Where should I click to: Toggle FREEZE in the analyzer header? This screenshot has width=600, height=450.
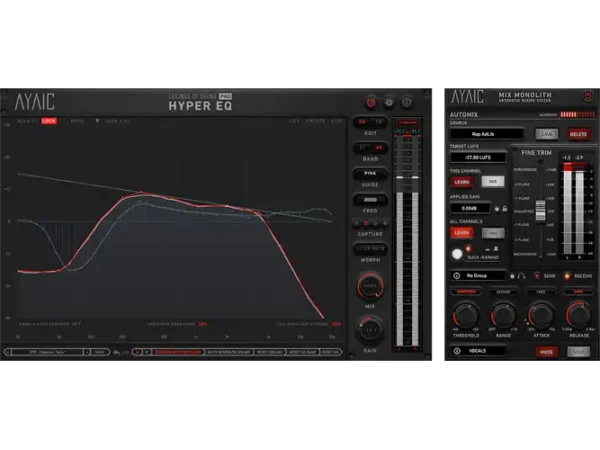315,121
